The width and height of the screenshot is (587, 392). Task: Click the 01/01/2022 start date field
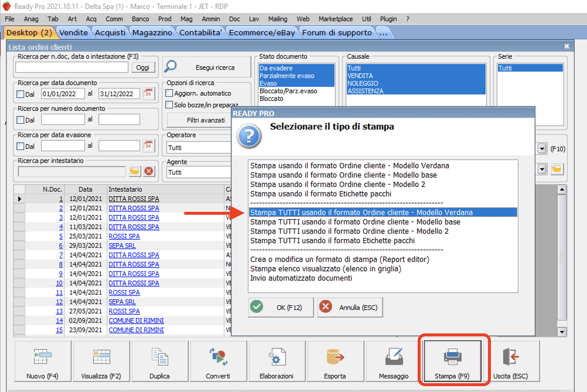pos(63,94)
